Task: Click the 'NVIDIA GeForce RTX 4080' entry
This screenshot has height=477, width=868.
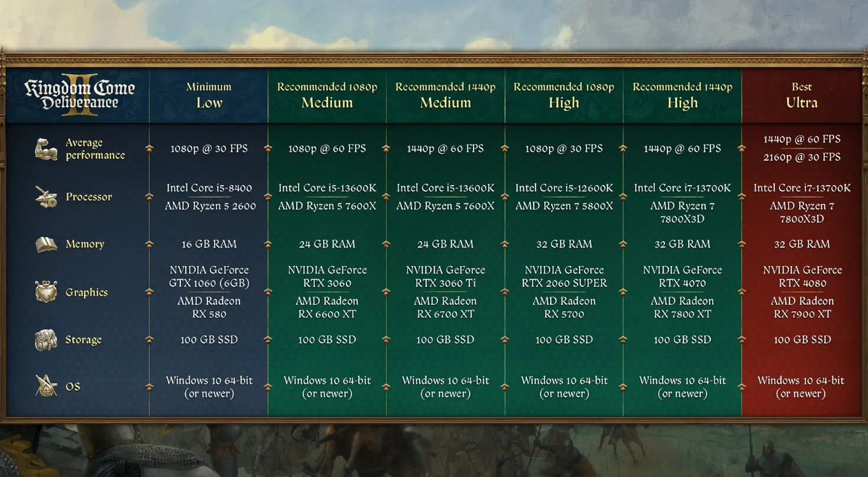Action: (x=802, y=277)
